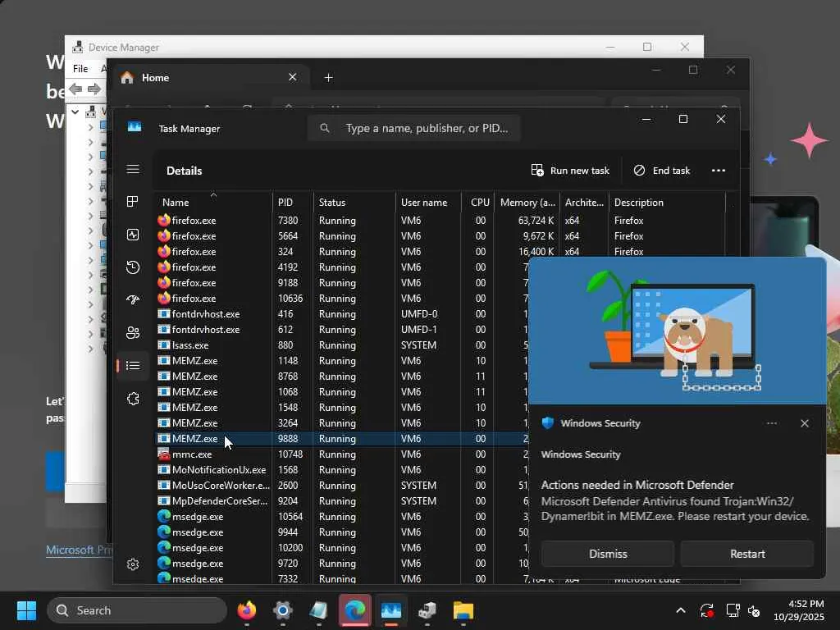Dismiss the Windows Security notification

point(608,554)
